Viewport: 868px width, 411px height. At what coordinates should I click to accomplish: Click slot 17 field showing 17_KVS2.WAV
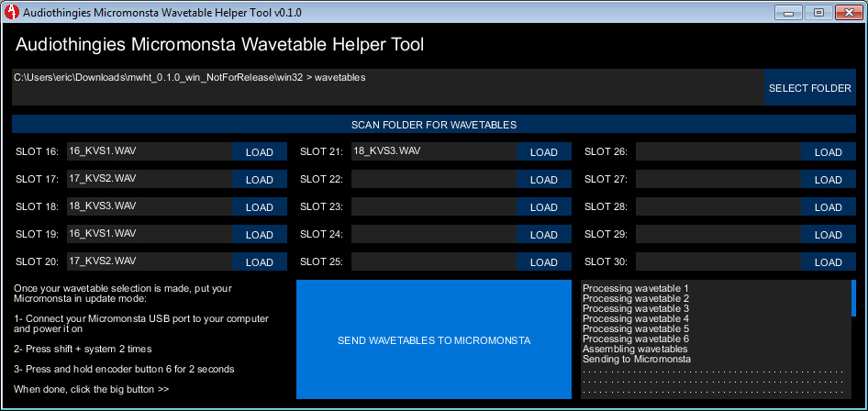pyautogui.click(x=149, y=179)
